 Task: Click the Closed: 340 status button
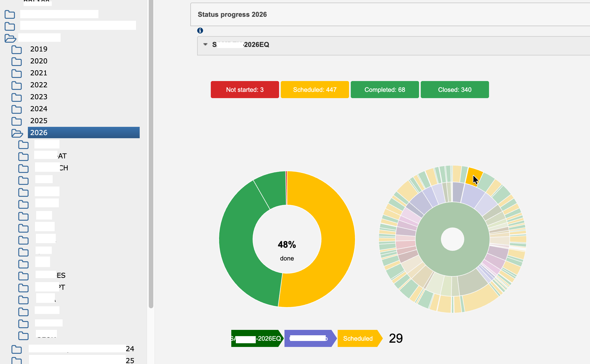pyautogui.click(x=455, y=90)
